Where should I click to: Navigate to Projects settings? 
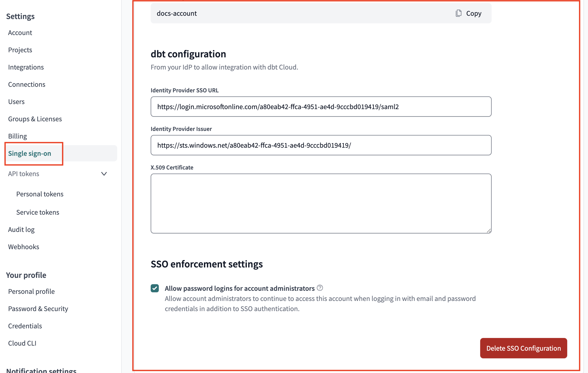click(x=20, y=50)
